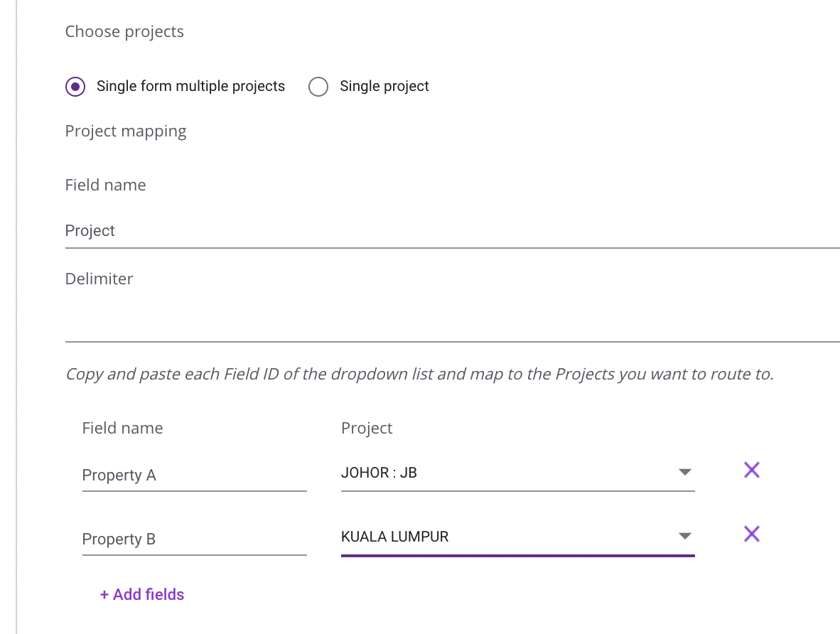This screenshot has height=634, width=840.
Task: Click the Project column header in mapping table
Action: [x=367, y=428]
